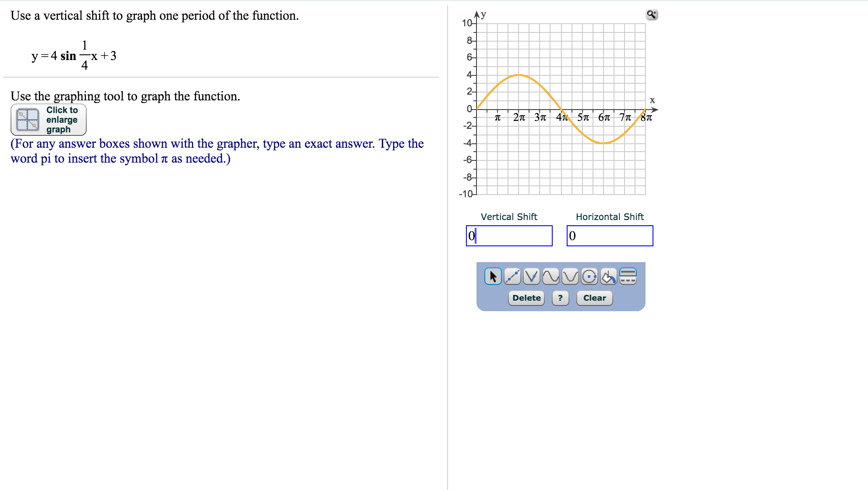Image resolution: width=868 pixels, height=490 pixels.
Task: Toggle the solid/dashed line style option
Action: point(627,277)
